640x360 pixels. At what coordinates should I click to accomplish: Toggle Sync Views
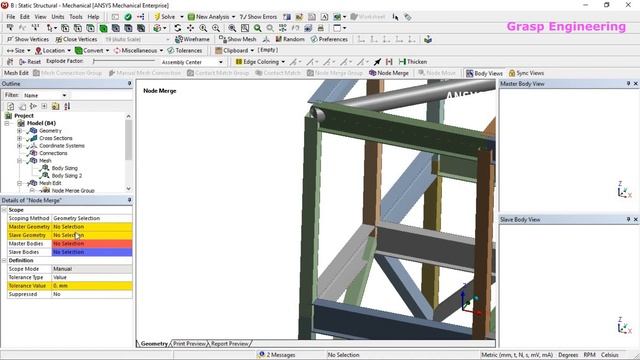(x=526, y=73)
